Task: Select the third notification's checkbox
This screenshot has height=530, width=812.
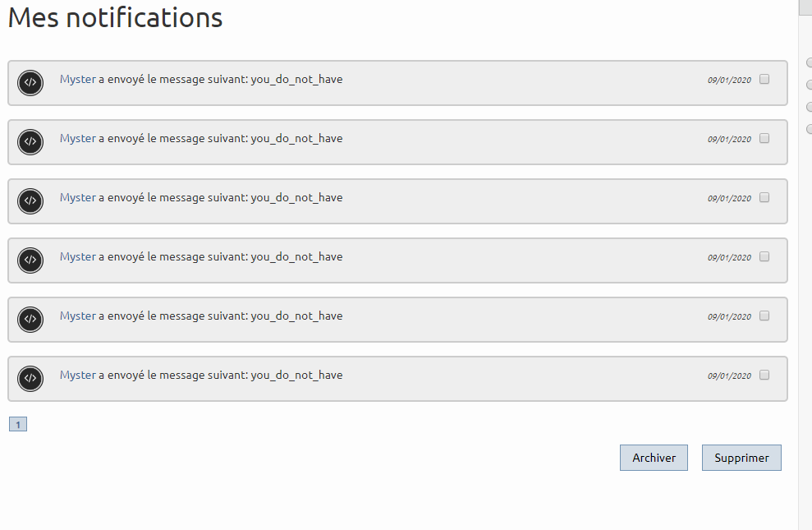Action: pyautogui.click(x=764, y=198)
